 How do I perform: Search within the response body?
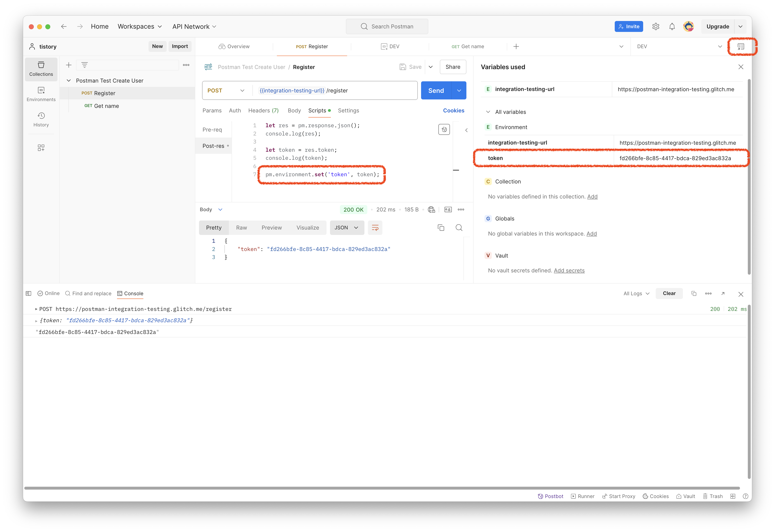click(x=459, y=228)
